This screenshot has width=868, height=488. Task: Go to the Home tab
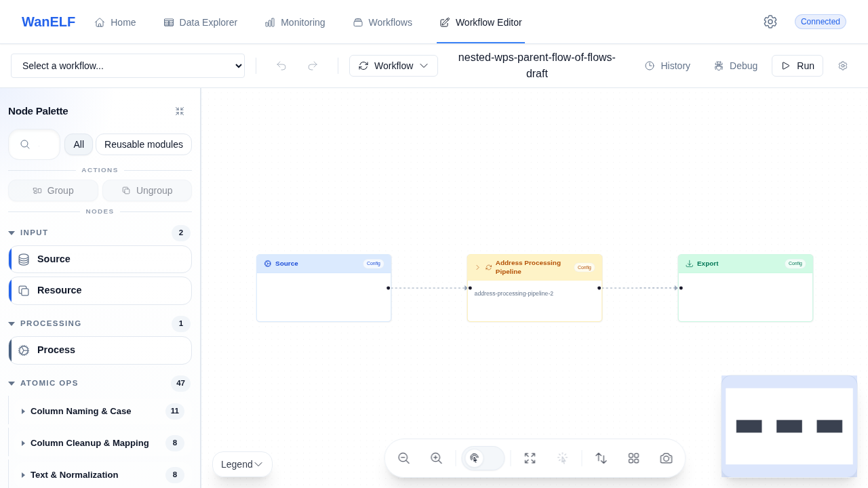(115, 22)
